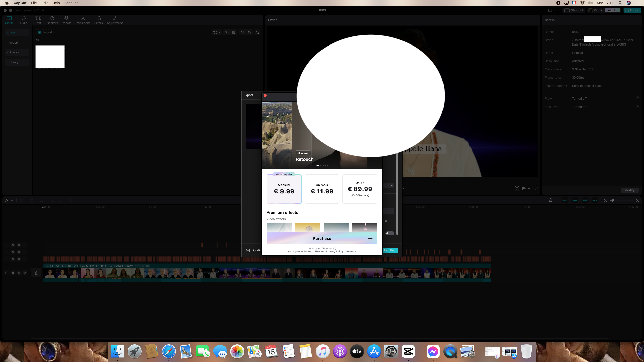Open the Filters panel

coord(98,20)
